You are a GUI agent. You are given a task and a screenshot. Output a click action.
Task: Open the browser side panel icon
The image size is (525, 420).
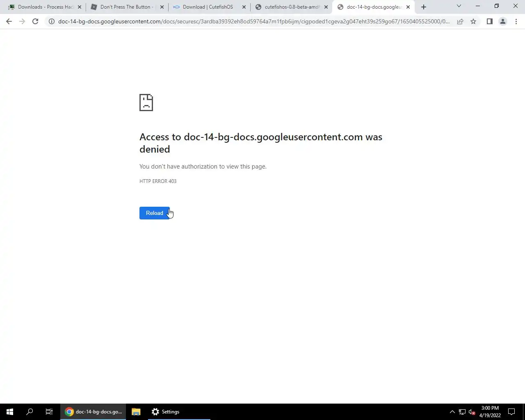tap(489, 21)
